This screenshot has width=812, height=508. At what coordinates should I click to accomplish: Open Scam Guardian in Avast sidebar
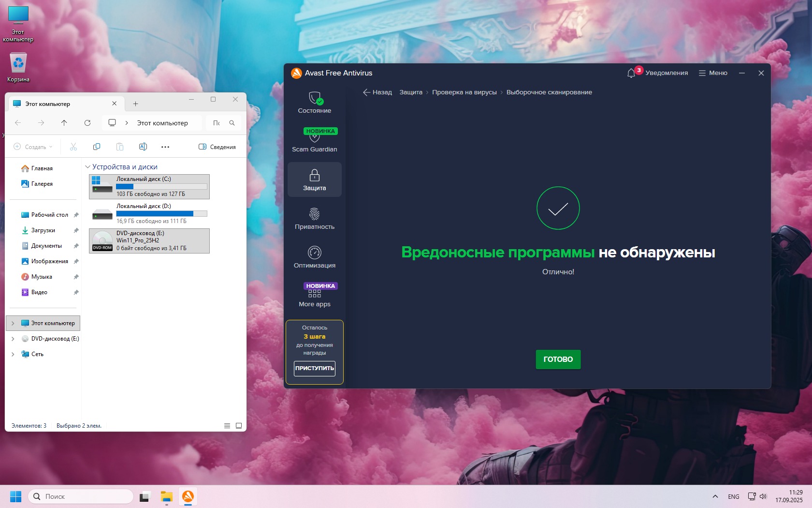[x=315, y=140]
